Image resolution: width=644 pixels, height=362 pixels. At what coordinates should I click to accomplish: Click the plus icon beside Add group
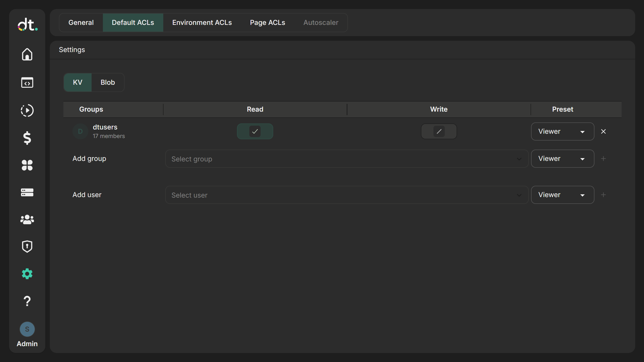coord(603,159)
